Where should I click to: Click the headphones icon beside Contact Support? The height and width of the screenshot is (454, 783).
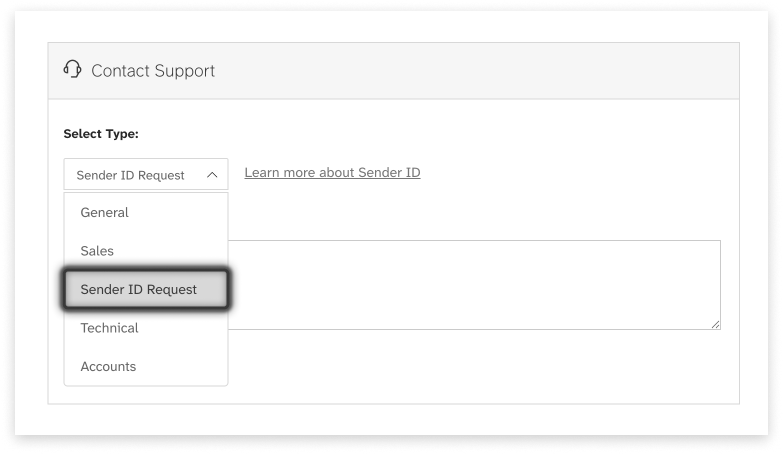pyautogui.click(x=72, y=70)
